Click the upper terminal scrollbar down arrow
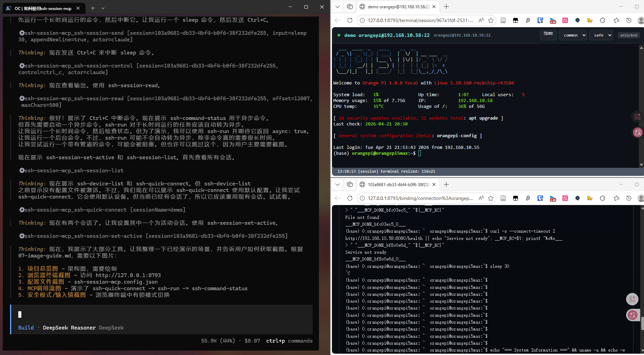Image resolution: width=644 pixels, height=355 pixels. (x=641, y=165)
